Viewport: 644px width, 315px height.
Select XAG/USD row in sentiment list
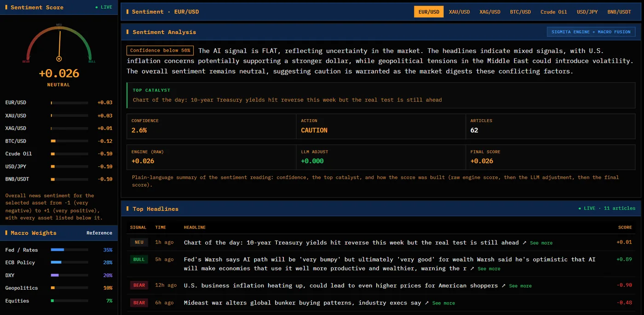tap(59, 128)
